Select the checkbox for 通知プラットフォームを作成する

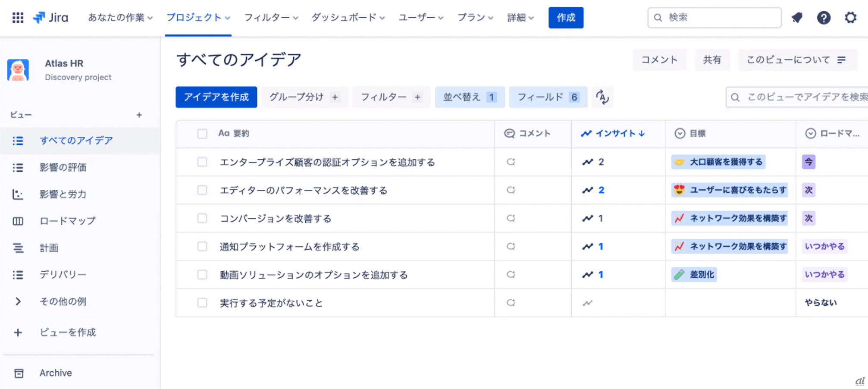202,246
